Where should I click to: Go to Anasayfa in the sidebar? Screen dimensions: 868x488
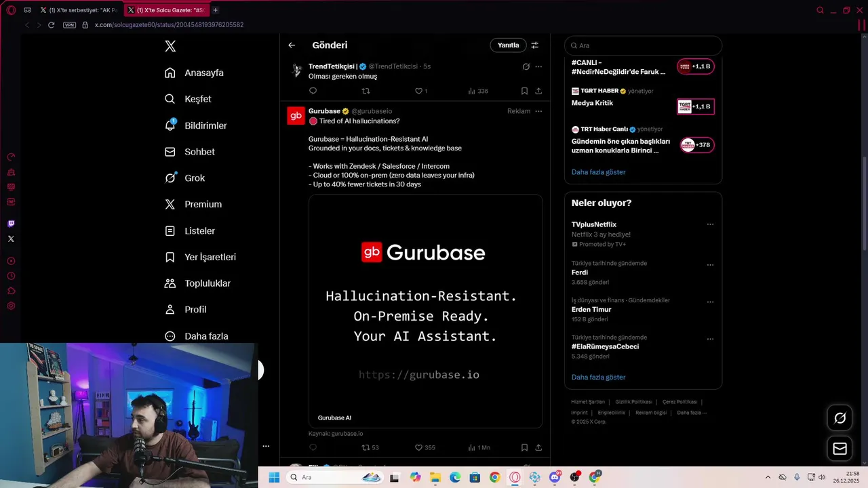pos(194,73)
